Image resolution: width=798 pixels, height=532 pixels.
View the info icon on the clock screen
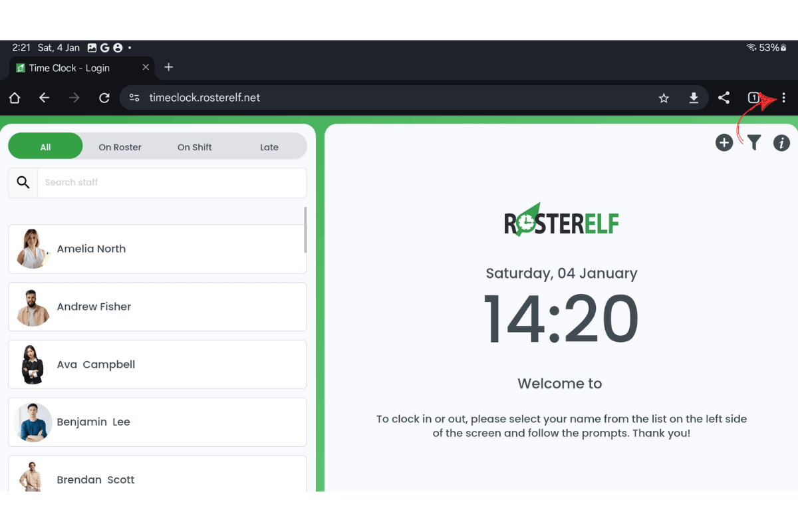[x=781, y=142]
